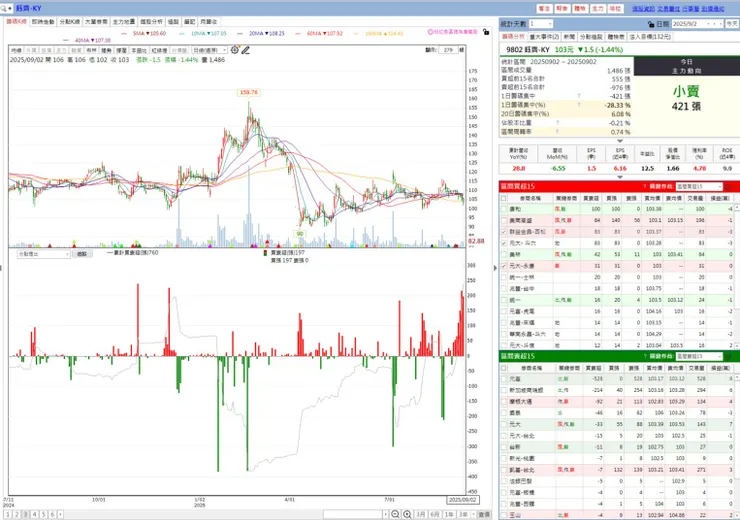
Task: Open dropdown in green 區間賣超15 header
Action: click(x=699, y=356)
